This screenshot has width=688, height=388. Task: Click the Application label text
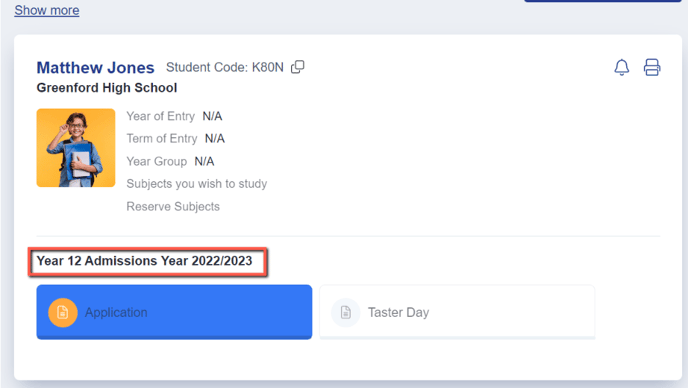coord(116,313)
